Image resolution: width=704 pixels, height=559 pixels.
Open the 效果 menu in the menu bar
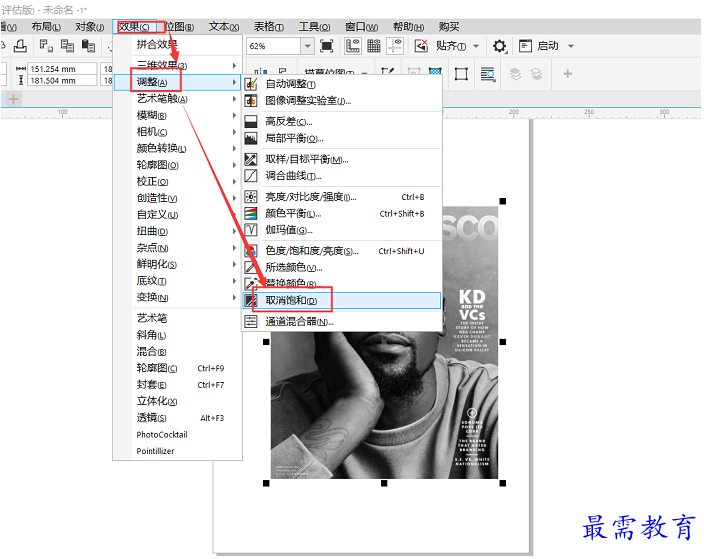click(134, 27)
